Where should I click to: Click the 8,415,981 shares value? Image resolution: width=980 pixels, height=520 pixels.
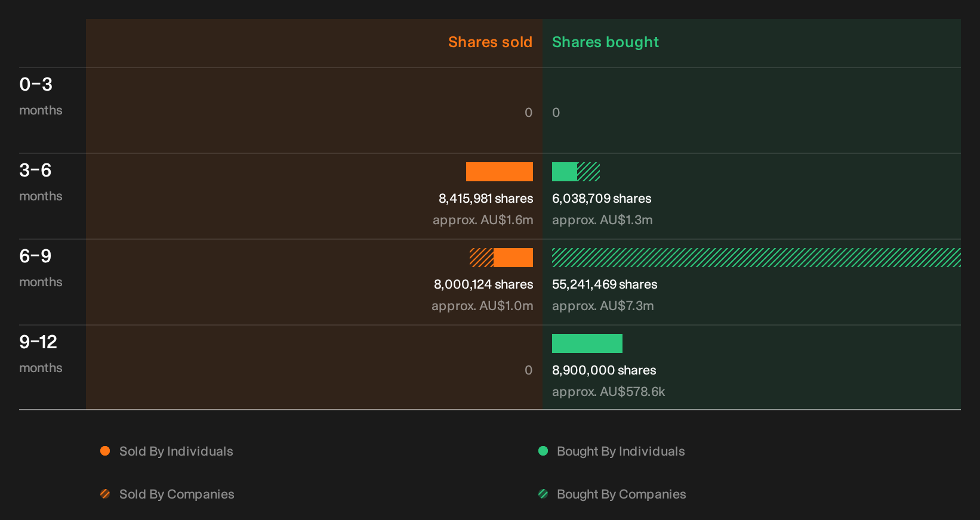(486, 199)
